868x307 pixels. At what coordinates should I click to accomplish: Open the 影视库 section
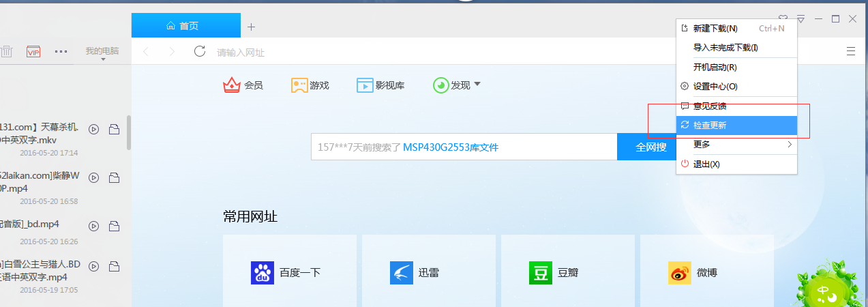380,85
